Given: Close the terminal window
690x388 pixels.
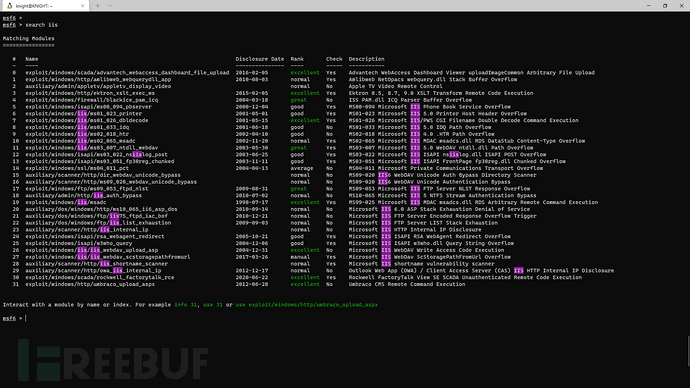Looking at the screenshot, I should coord(682,6).
